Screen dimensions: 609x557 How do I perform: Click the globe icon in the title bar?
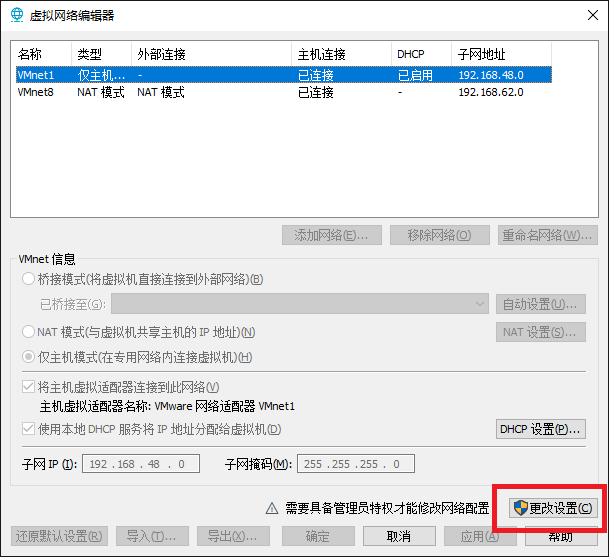tap(17, 15)
